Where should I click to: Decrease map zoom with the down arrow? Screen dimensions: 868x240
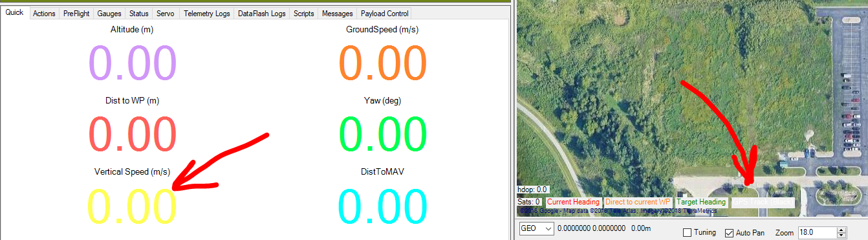pos(841,235)
